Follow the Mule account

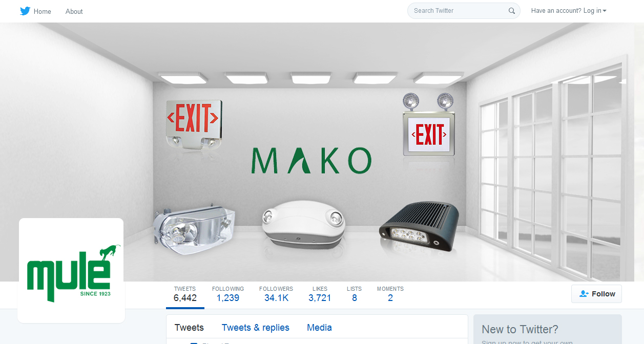(x=596, y=294)
